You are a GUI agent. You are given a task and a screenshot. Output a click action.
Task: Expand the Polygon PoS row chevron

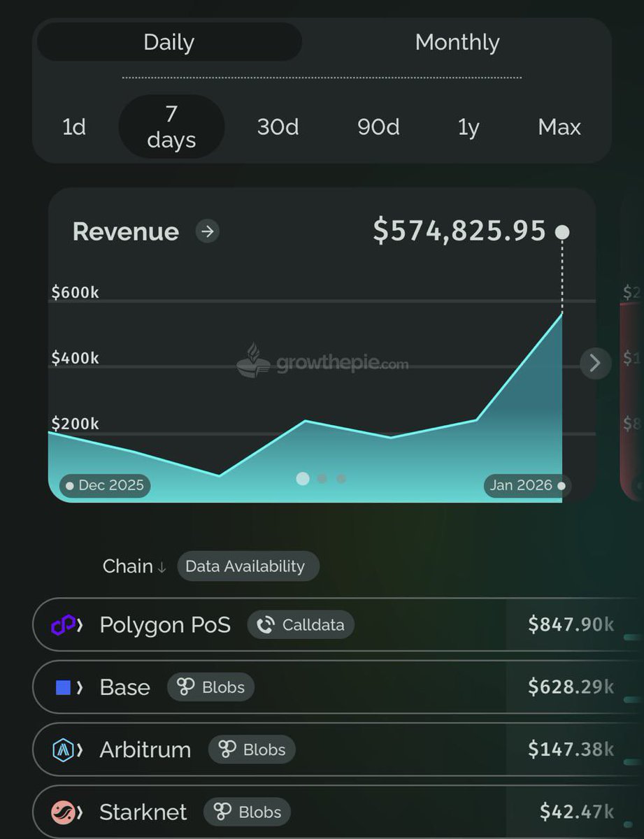coord(80,625)
